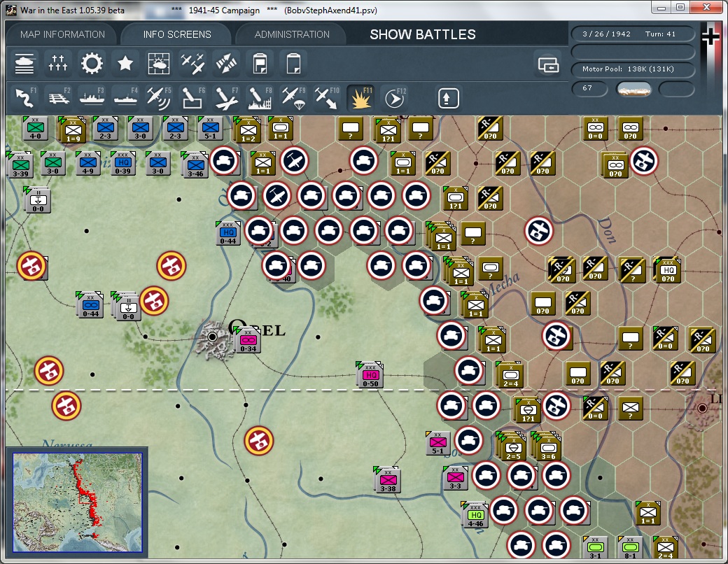Select the blue 4-9 infantry counter
The width and height of the screenshot is (728, 564).
click(87, 163)
